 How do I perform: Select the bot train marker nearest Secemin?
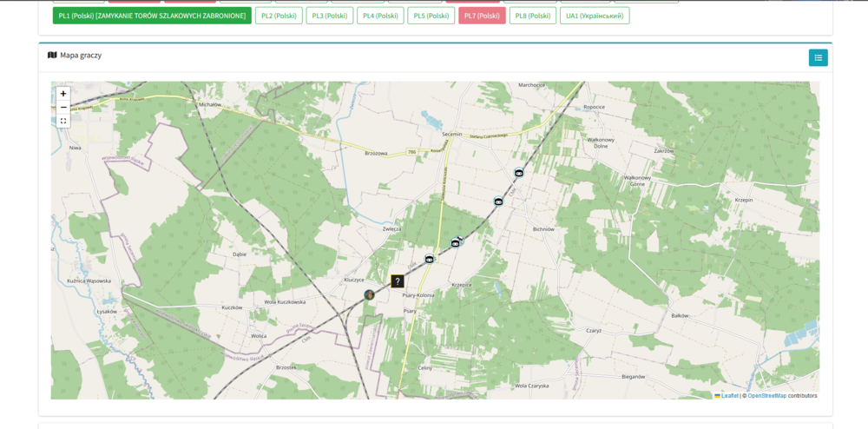pos(519,172)
